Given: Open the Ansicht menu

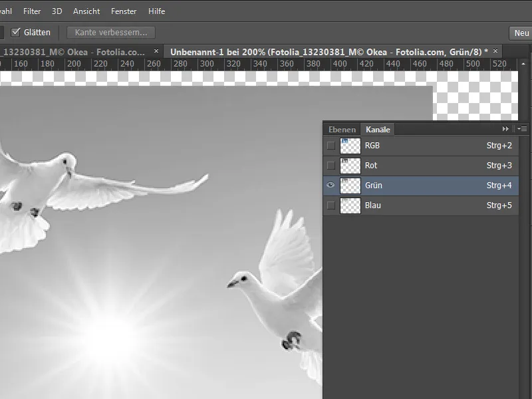Looking at the screenshot, I should pos(86,11).
